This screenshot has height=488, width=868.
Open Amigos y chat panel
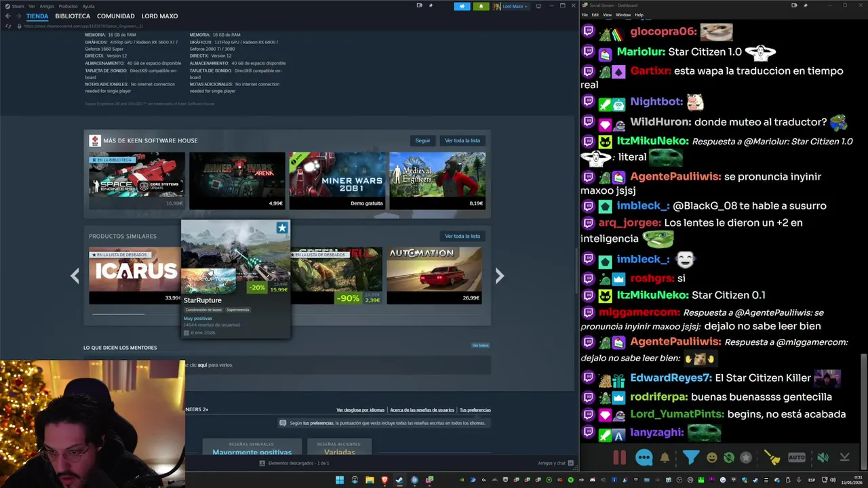555,463
